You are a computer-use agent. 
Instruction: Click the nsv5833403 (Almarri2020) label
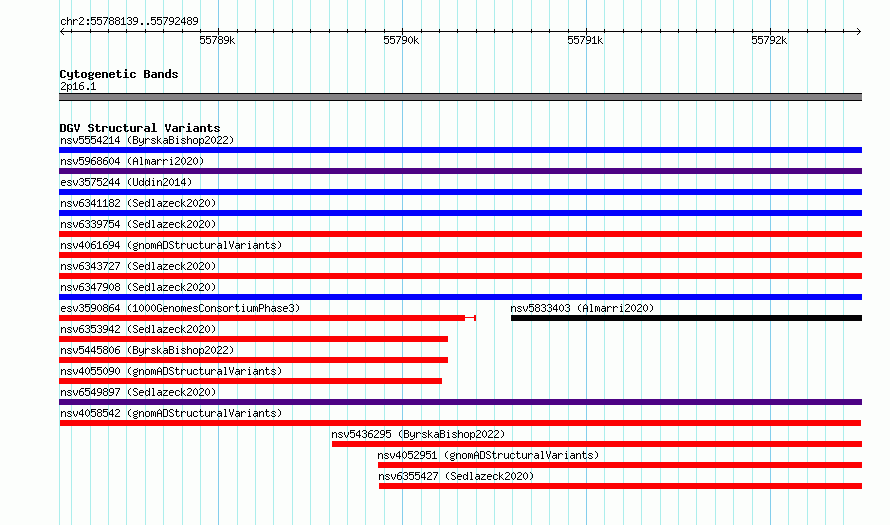pos(582,308)
